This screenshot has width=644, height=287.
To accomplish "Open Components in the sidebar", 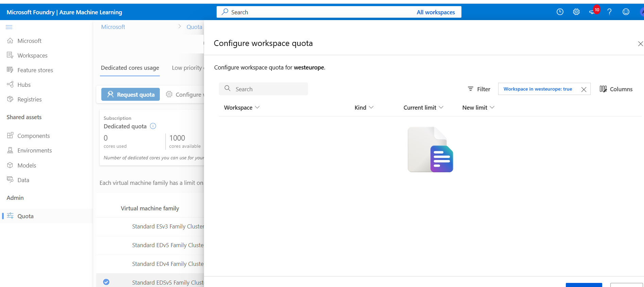I will click(34, 136).
